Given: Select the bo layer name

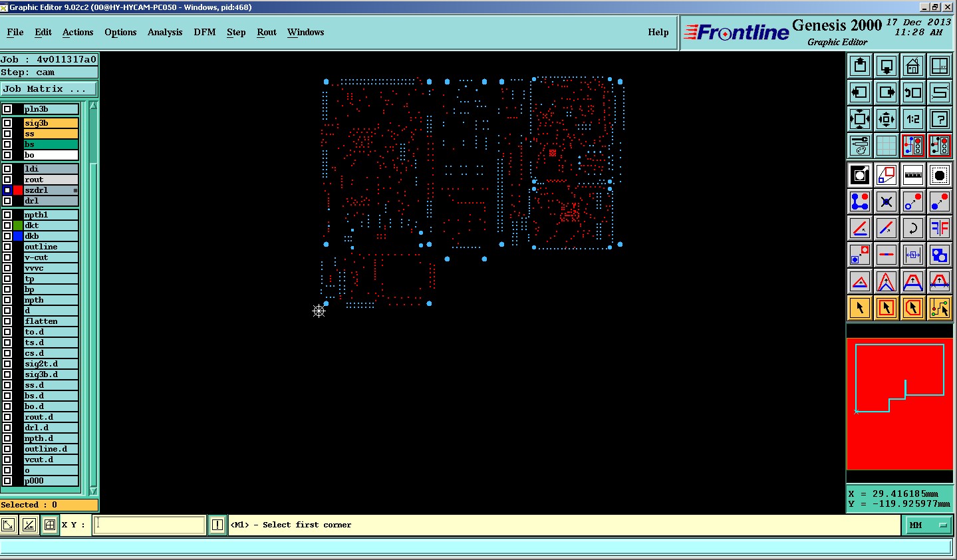Looking at the screenshot, I should pos(51,155).
